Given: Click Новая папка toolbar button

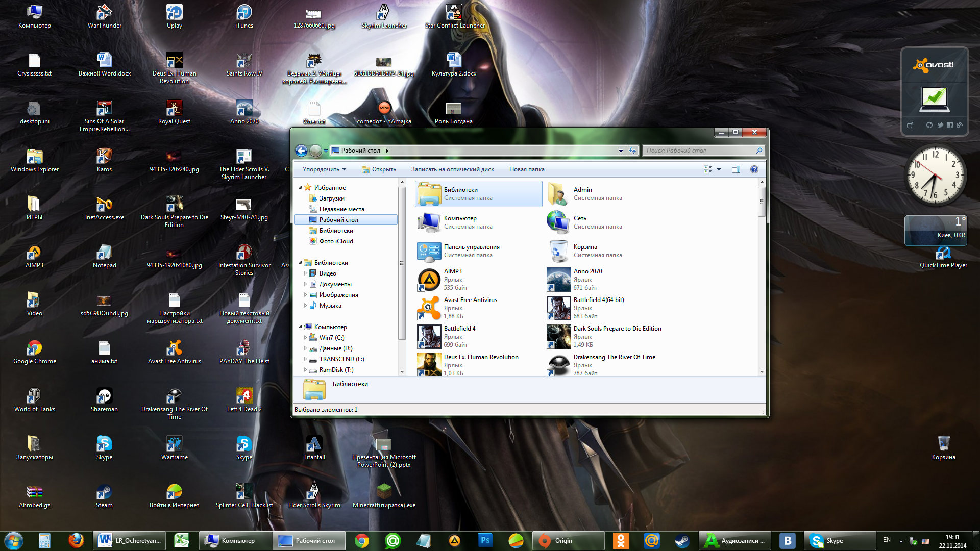Looking at the screenshot, I should click(x=527, y=169).
